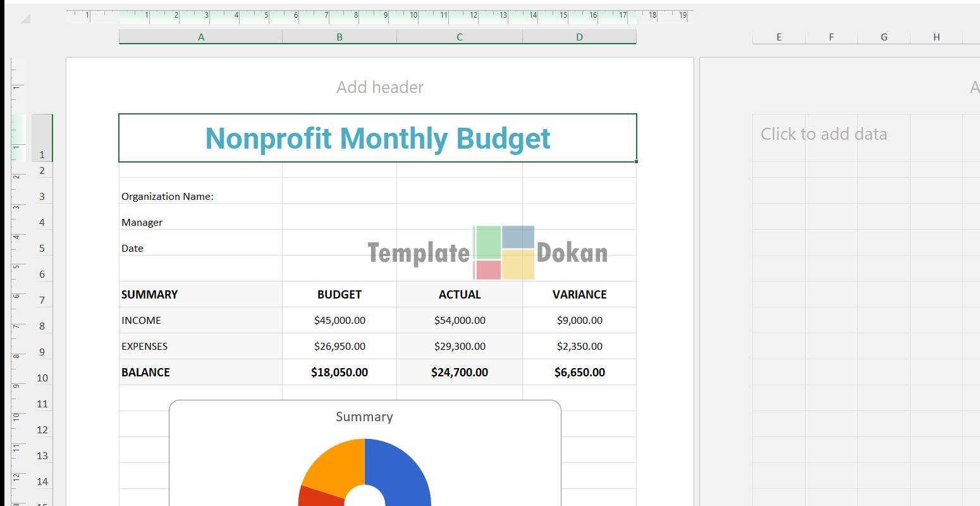Click the Click to add data placeholder
The height and width of the screenshot is (506, 980).
point(823,134)
